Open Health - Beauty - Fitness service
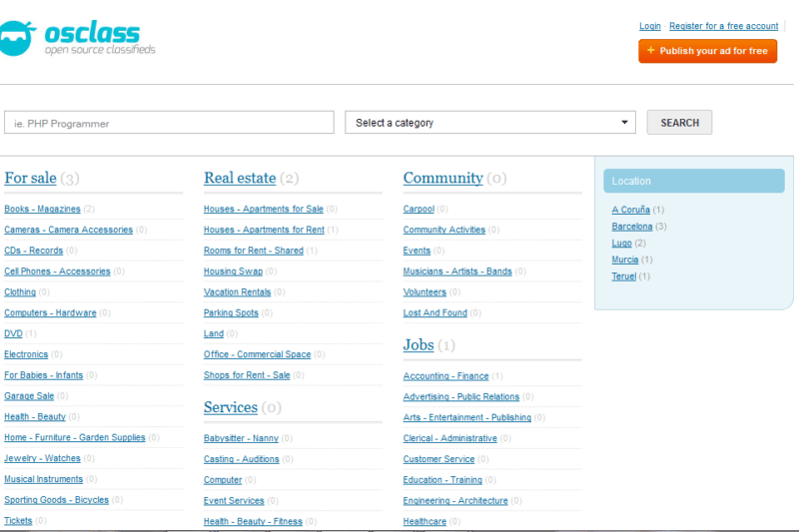Image resolution: width=799 pixels, height=532 pixels. (x=253, y=521)
